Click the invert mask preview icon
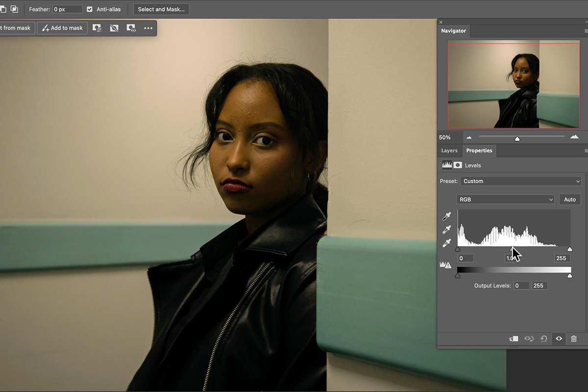 point(131,28)
